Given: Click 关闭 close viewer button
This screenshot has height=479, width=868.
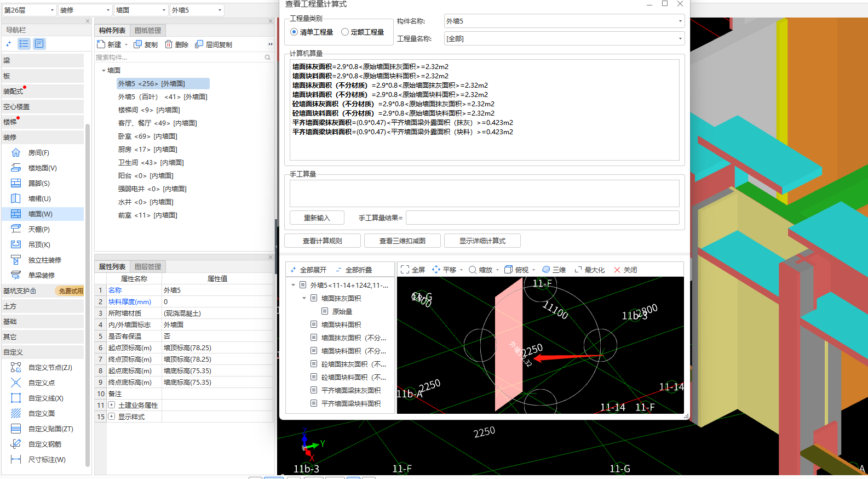Looking at the screenshot, I should pyautogui.click(x=625, y=270).
